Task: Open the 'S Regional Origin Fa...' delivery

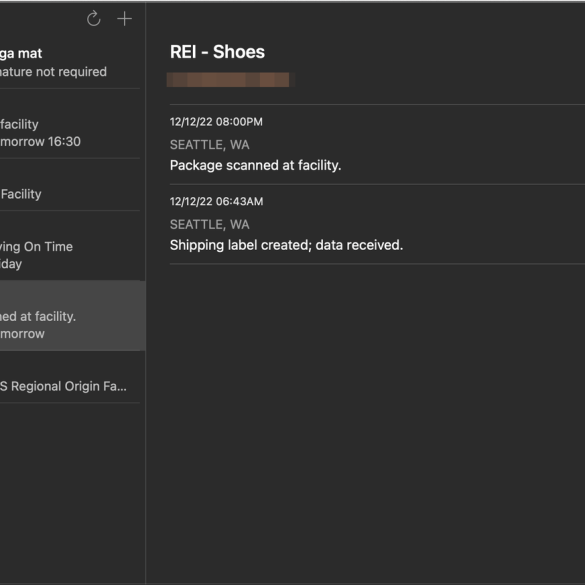Action: coord(70,377)
